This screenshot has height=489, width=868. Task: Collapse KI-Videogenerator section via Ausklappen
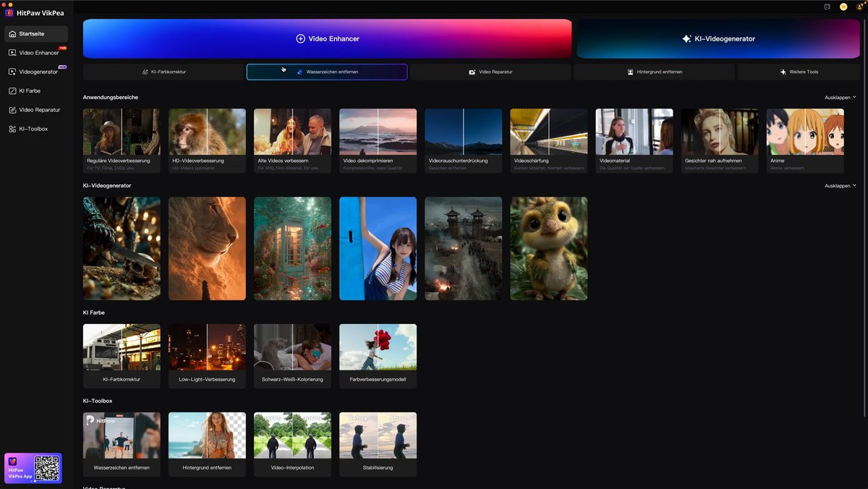point(840,186)
